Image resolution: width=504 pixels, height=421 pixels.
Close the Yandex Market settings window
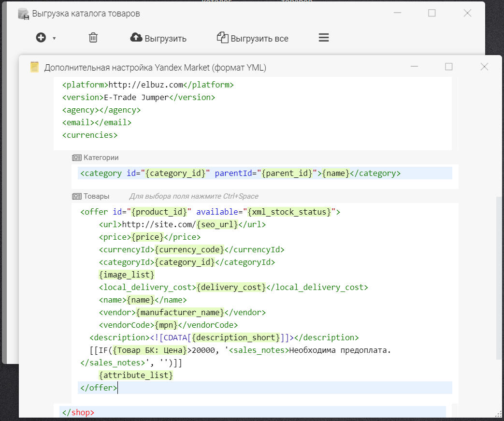484,67
